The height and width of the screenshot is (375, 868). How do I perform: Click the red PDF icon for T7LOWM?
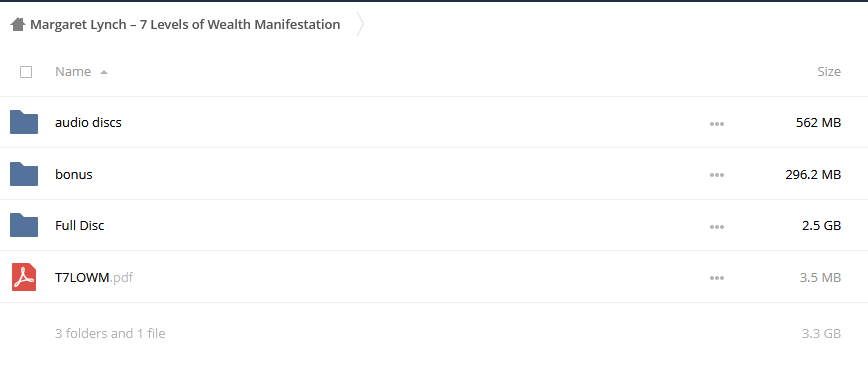tap(24, 277)
